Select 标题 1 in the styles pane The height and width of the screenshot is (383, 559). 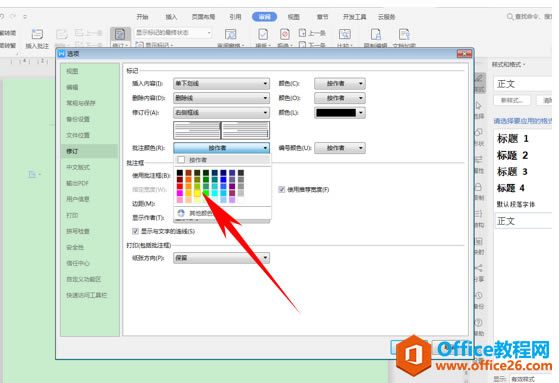[512, 138]
